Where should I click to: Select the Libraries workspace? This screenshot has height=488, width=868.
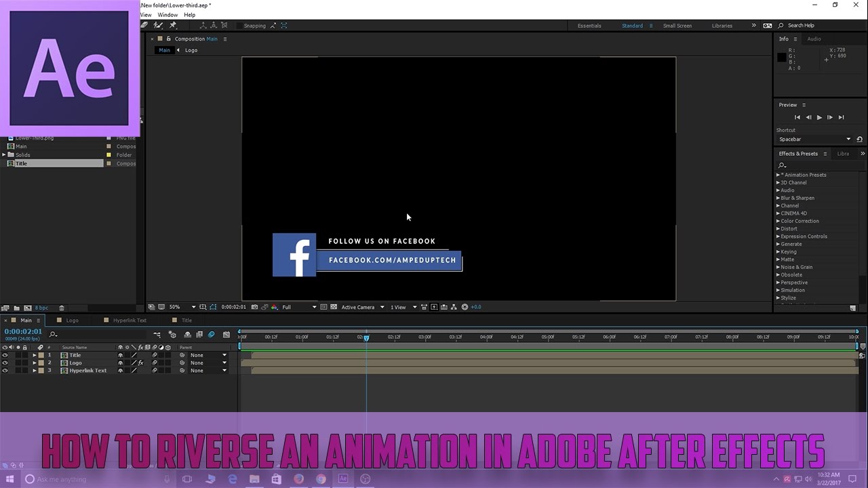[x=722, y=26]
